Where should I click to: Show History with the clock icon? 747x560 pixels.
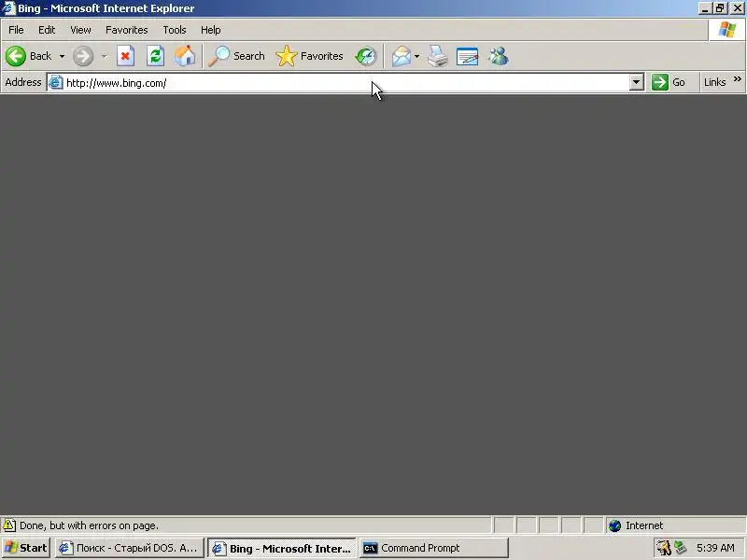pyautogui.click(x=366, y=56)
